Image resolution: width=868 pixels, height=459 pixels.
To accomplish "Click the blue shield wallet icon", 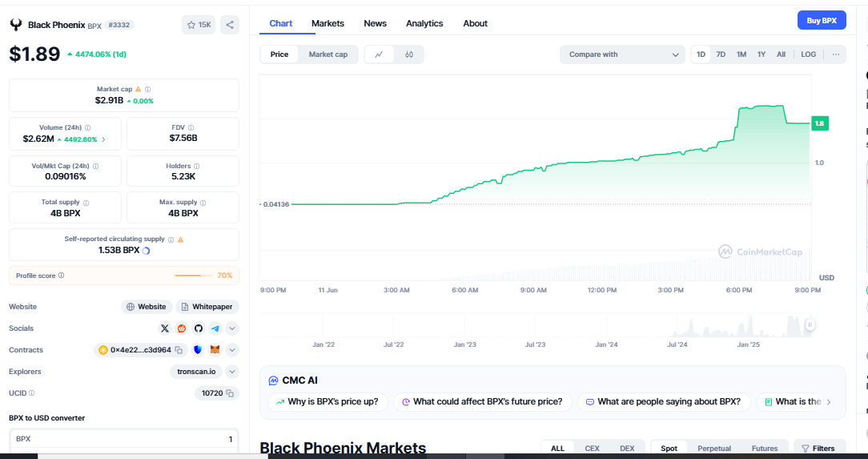I will [x=198, y=350].
